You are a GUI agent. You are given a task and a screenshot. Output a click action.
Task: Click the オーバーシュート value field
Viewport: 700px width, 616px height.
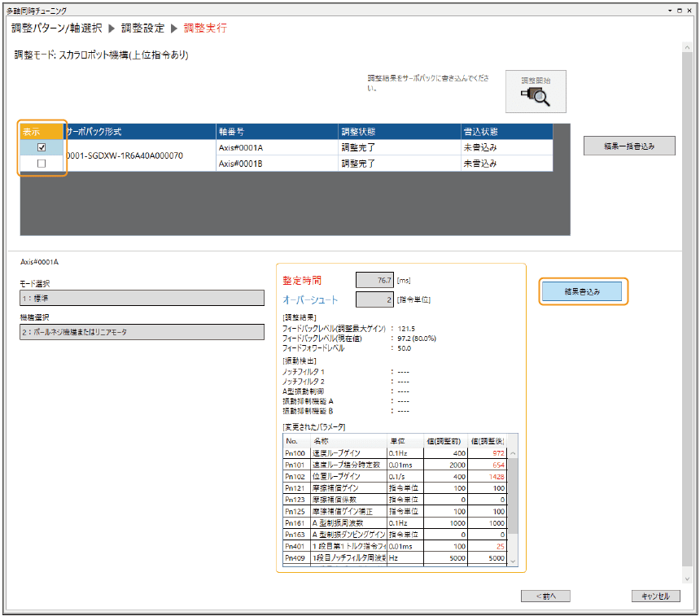coord(374,299)
